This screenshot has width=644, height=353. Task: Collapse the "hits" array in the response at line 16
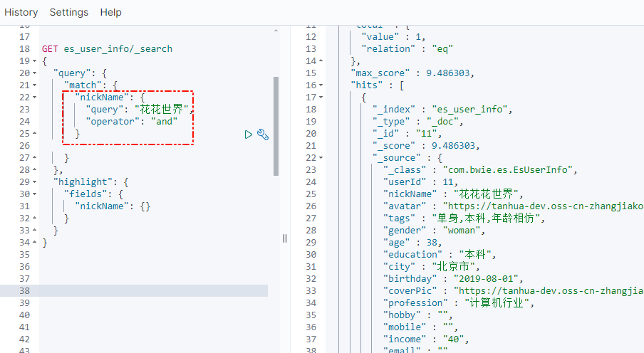[321, 85]
